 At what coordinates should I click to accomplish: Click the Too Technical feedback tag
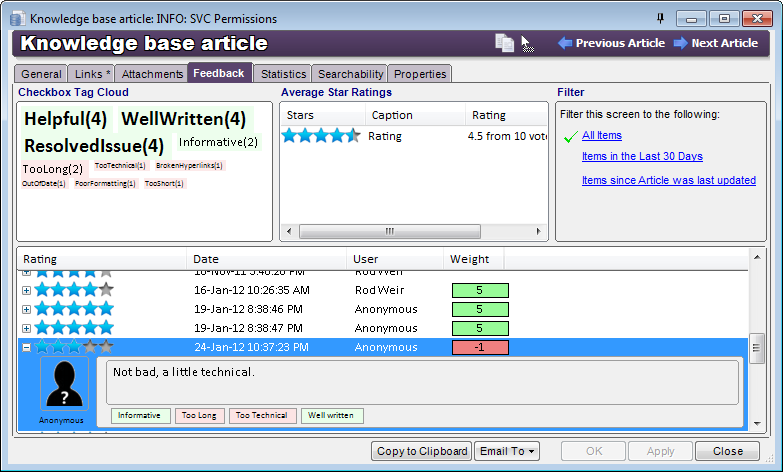(263, 416)
